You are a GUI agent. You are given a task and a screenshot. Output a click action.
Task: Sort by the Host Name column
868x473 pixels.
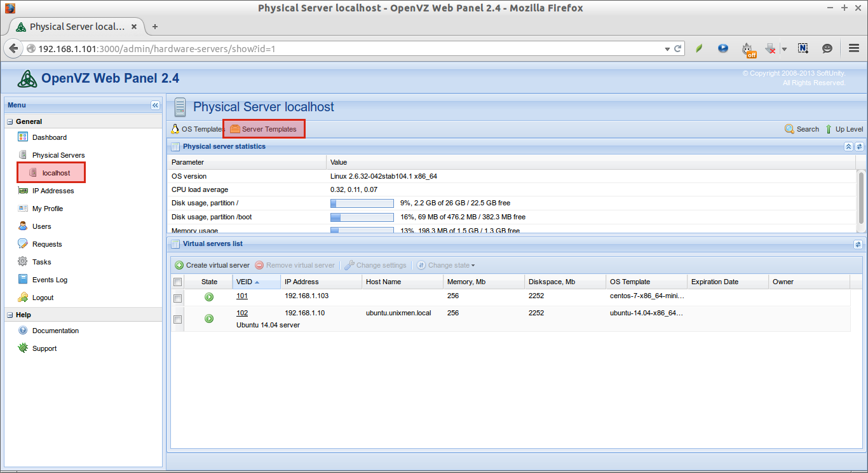(402, 282)
